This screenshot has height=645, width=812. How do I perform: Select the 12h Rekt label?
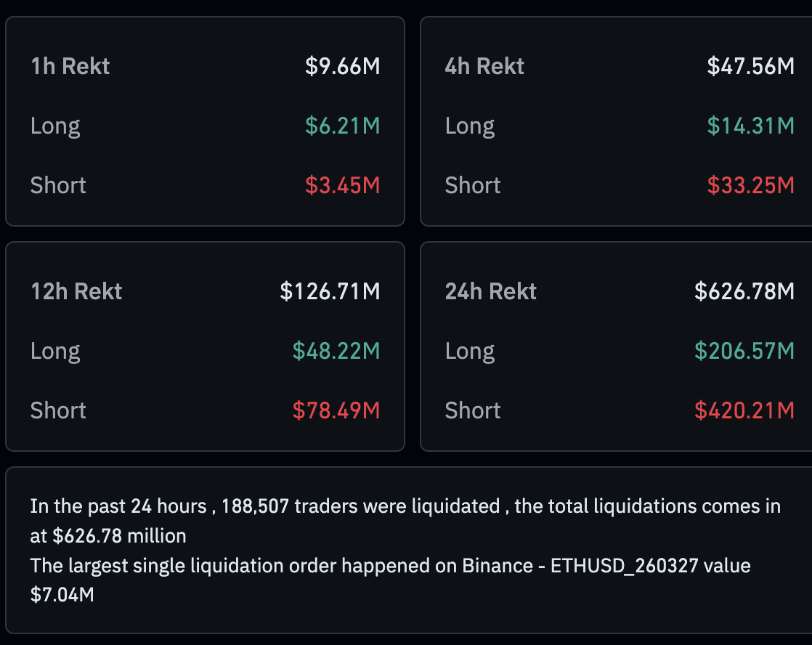click(76, 292)
